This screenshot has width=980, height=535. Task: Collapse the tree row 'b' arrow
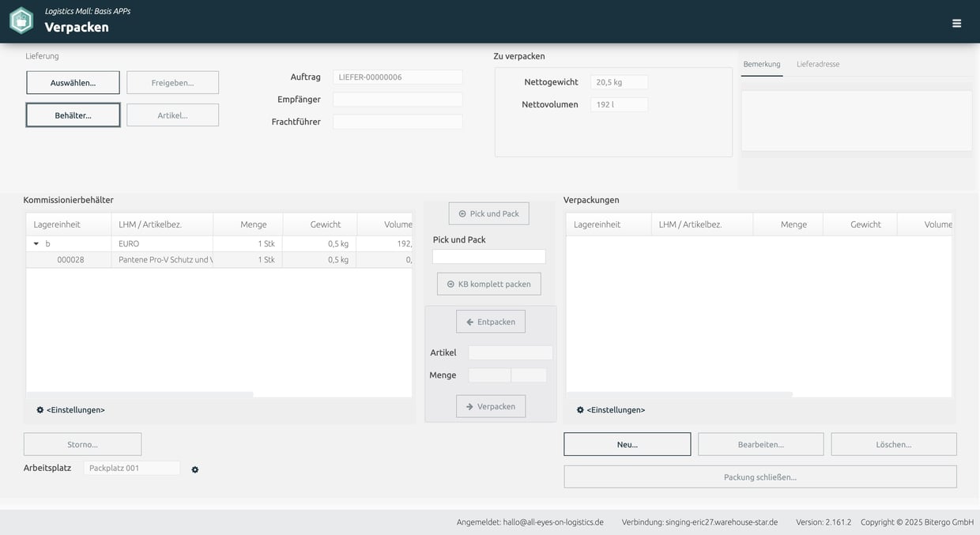click(36, 244)
